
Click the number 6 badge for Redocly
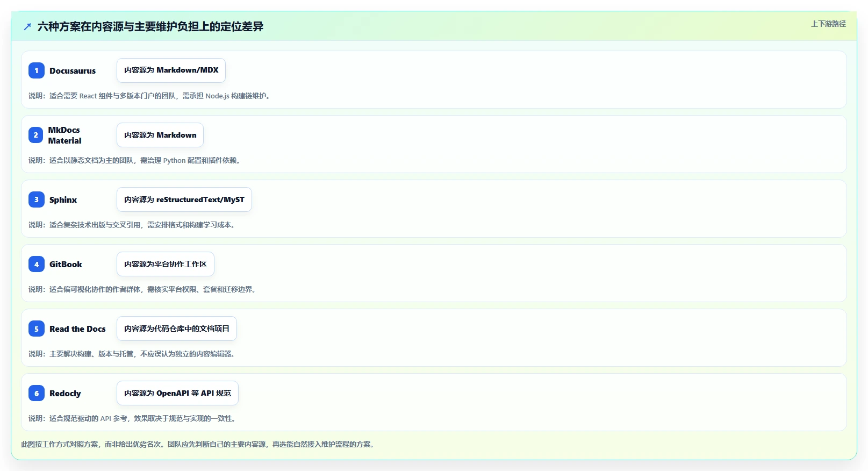[37, 393]
